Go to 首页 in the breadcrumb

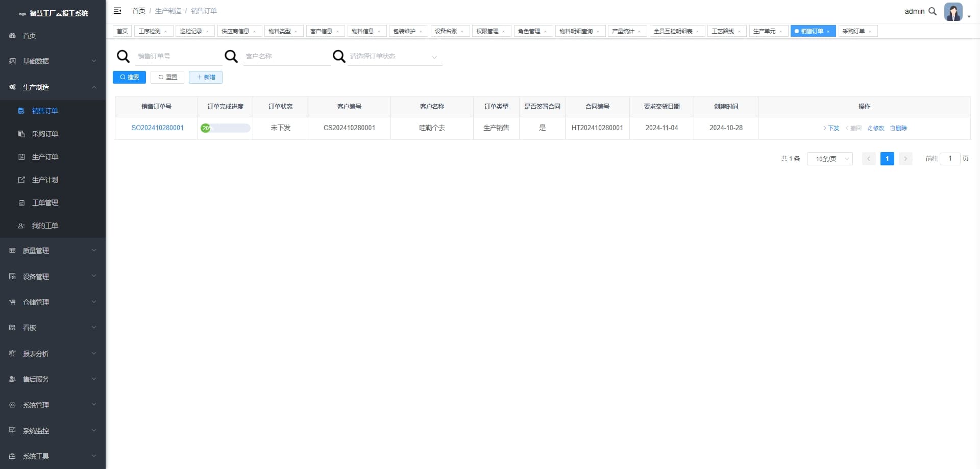click(139, 11)
